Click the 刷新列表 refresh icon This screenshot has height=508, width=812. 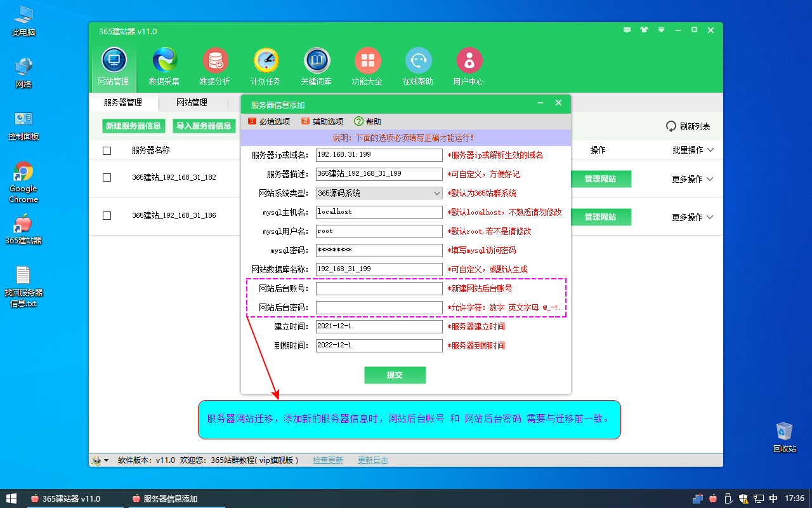coord(671,126)
